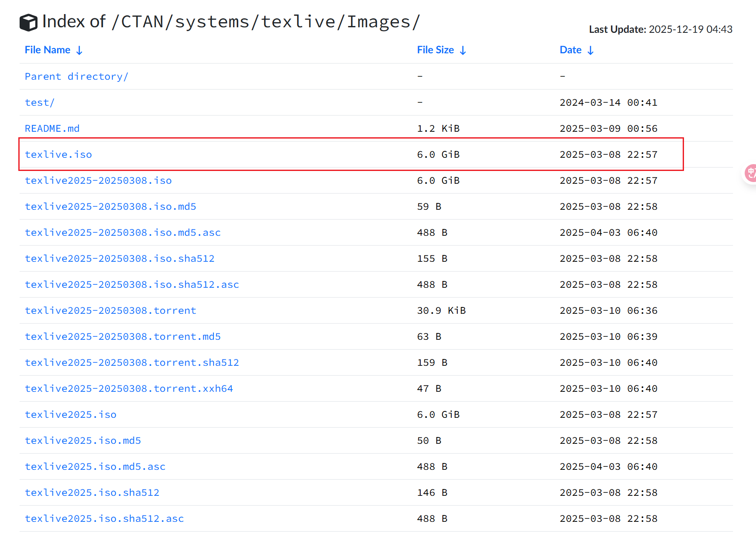This screenshot has height=541, width=756.
Task: Open texlive2025.iso.sha512.asc signature file
Action: point(104,519)
